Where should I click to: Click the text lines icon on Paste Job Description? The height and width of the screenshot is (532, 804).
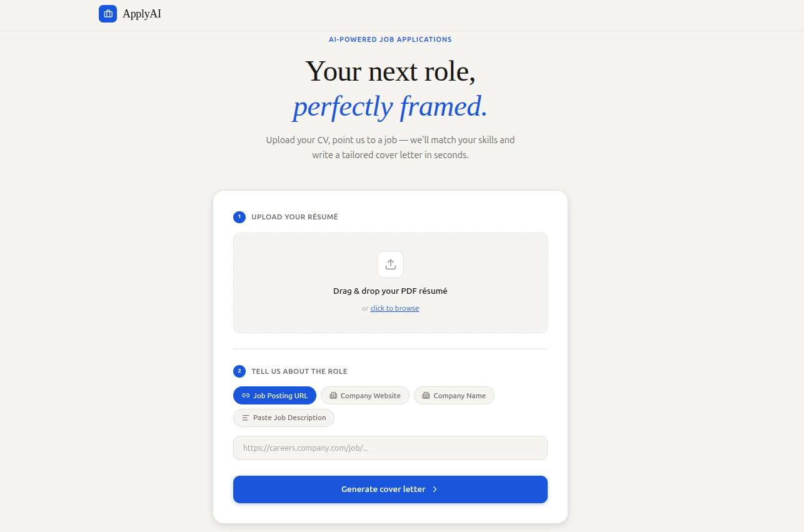pyautogui.click(x=246, y=418)
